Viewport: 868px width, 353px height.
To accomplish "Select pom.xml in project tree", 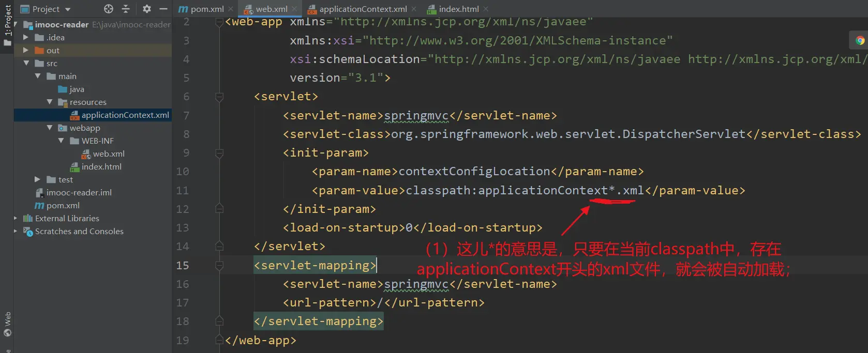I will tap(57, 205).
